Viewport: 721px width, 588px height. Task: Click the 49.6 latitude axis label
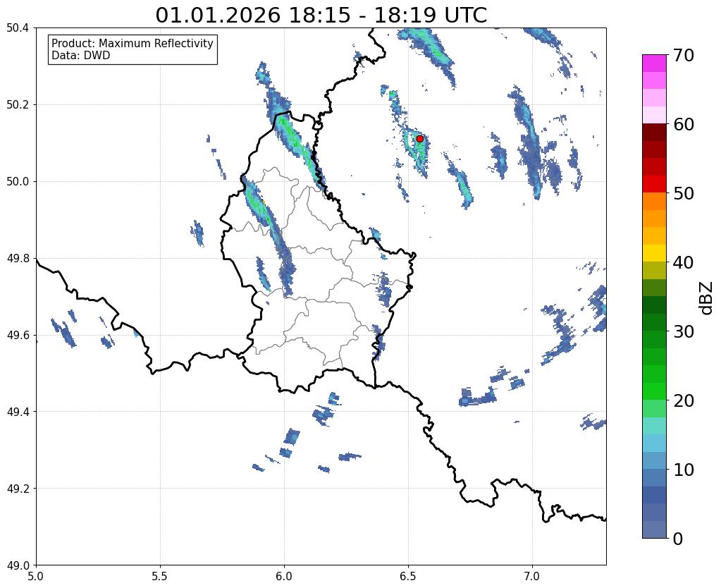(x=18, y=335)
